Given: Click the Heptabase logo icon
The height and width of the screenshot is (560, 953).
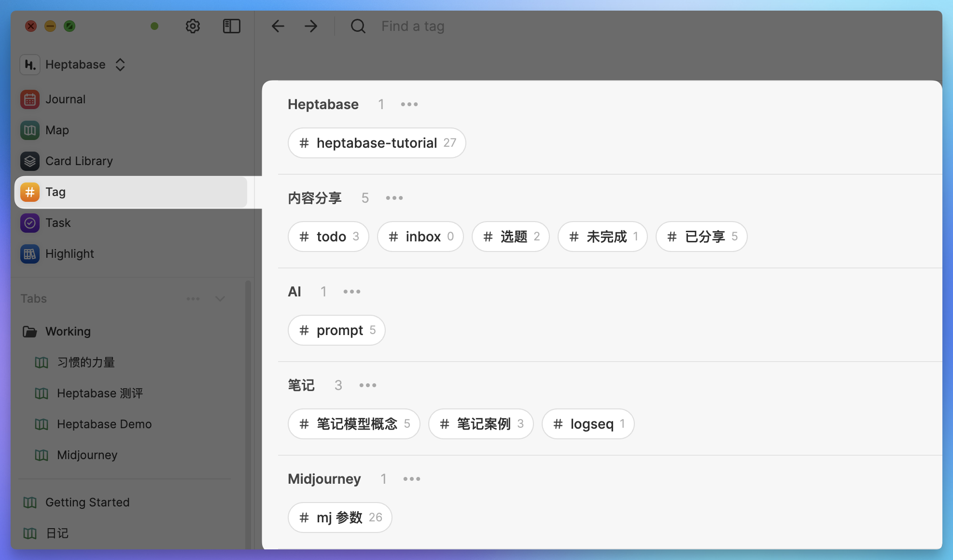Looking at the screenshot, I should pyautogui.click(x=30, y=65).
